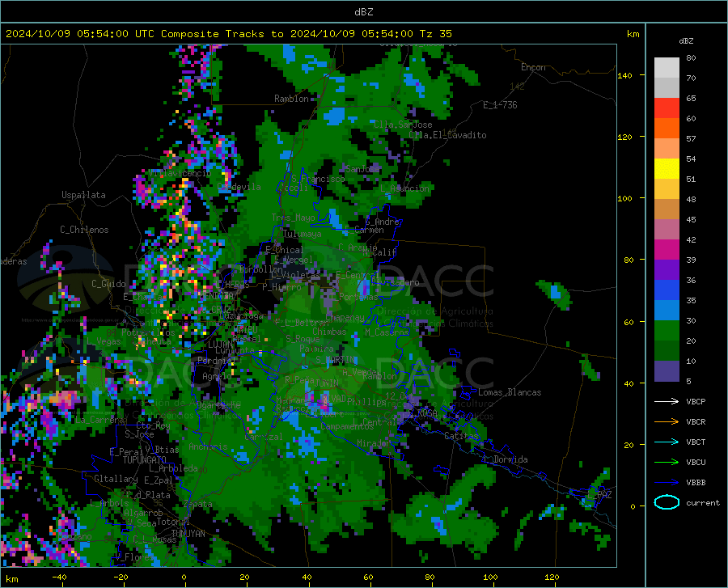728x588 pixels.
Task: Click the 120 tick on the bottom axis
Action: 552,577
